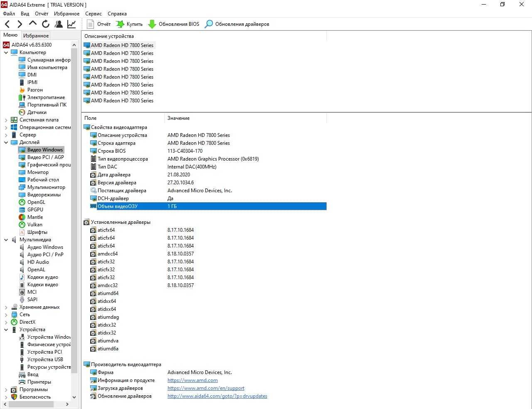This screenshot has width=532, height=409.
Task: Open Vulkan tree item
Action: (x=35, y=225)
